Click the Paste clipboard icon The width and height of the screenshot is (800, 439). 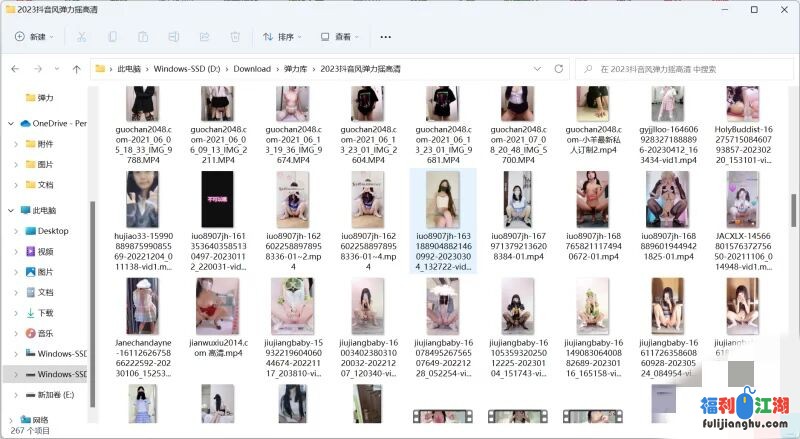pyautogui.click(x=143, y=36)
